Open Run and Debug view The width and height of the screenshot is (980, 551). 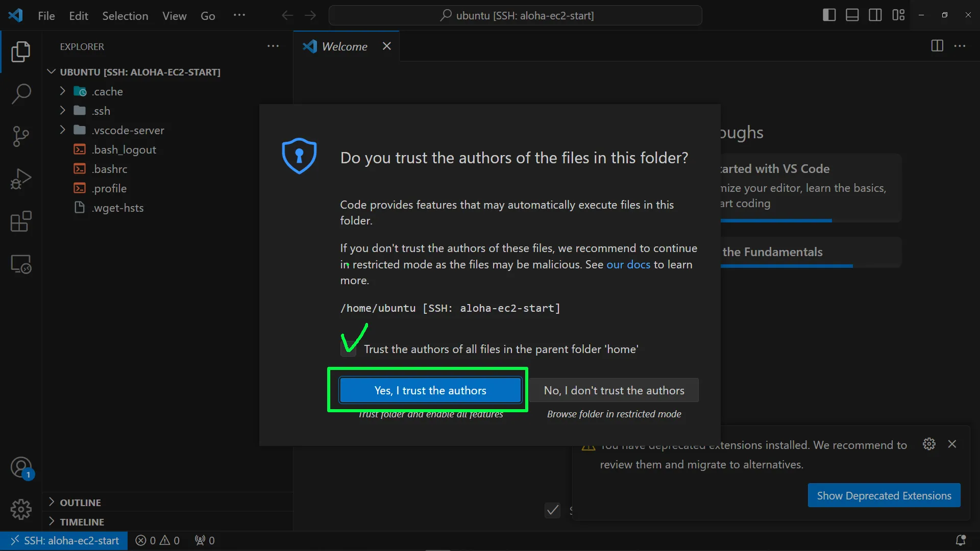coord(21,179)
